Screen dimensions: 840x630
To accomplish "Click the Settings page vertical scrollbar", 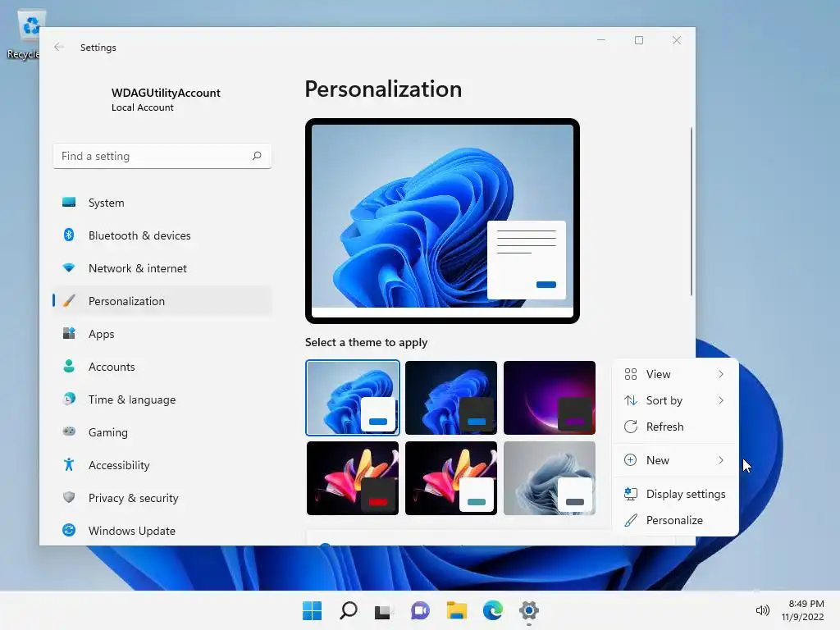I will click(691, 211).
